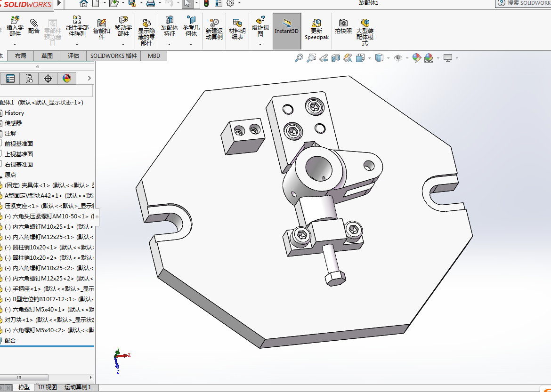Image resolution: width=551 pixels, height=392 pixels.
Task: Expand arrow under 参考几何体
Action: [191, 44]
